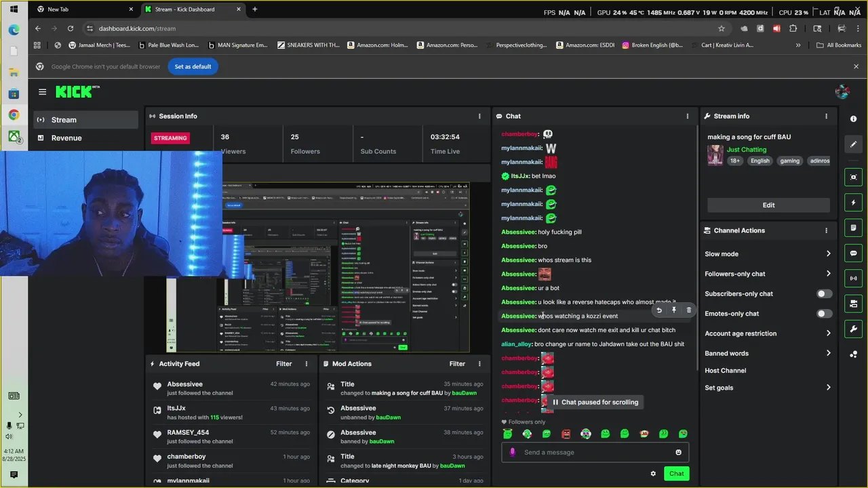Toggle the wrench panel icon in sidebar
This screenshot has width=868, height=488.
[853, 329]
